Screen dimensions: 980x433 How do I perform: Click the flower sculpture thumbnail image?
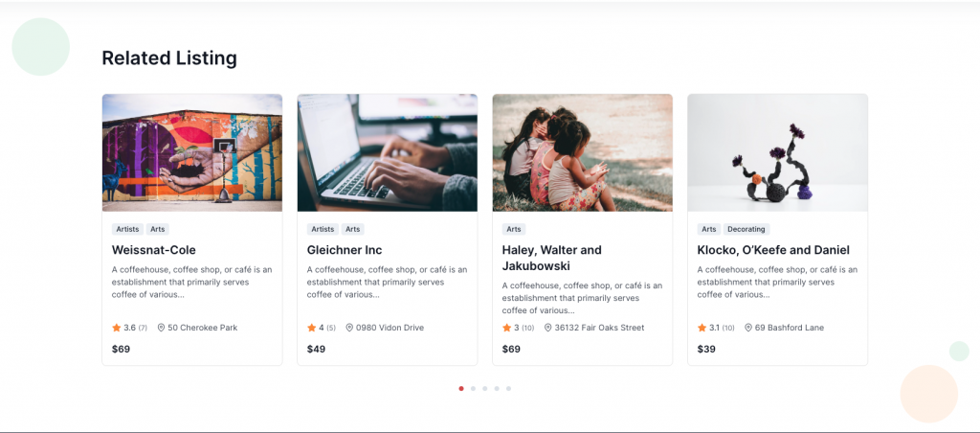coord(777,152)
